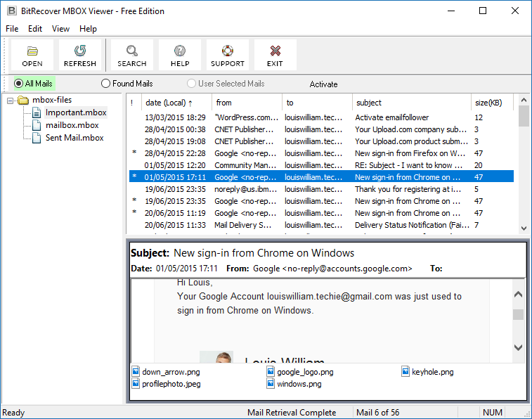
Task: Click the Open folder toolbar icon
Action: (32, 55)
